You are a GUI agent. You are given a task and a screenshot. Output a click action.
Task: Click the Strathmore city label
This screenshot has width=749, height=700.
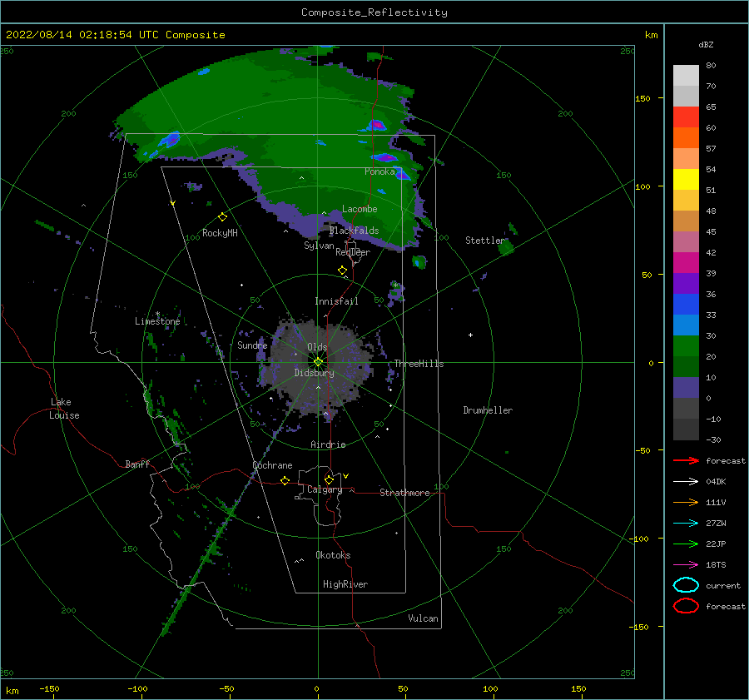tap(404, 493)
